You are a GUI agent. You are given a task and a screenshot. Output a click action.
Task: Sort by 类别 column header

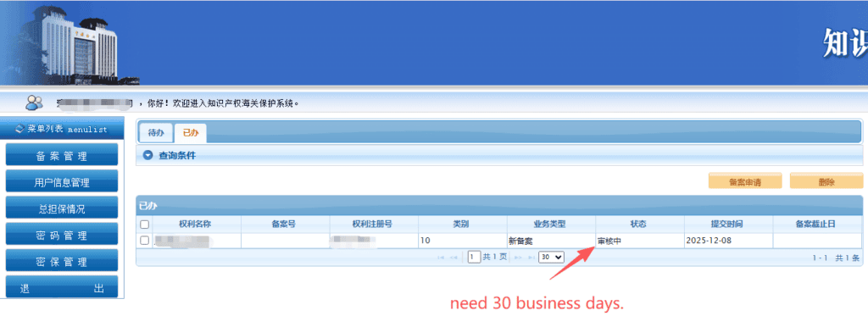(460, 225)
